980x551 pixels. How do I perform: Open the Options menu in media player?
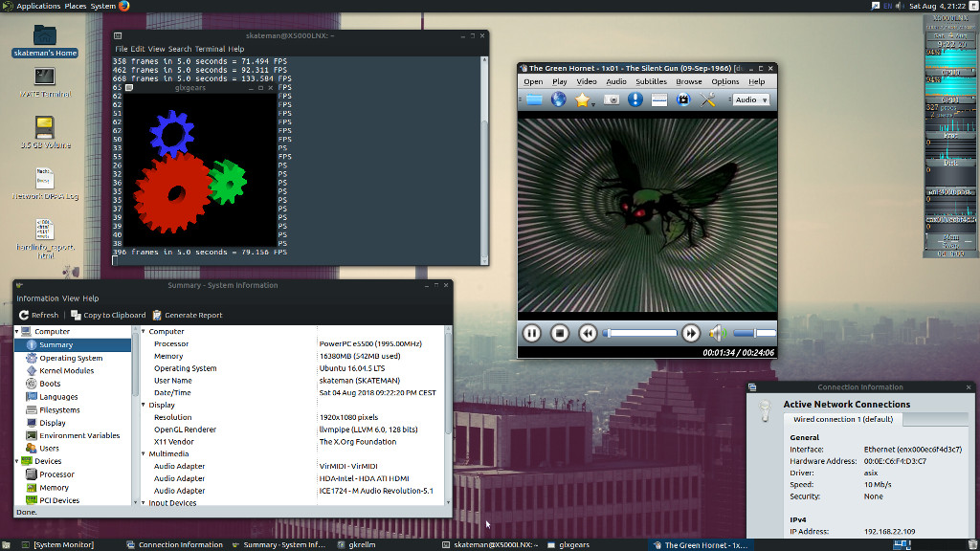(x=725, y=82)
